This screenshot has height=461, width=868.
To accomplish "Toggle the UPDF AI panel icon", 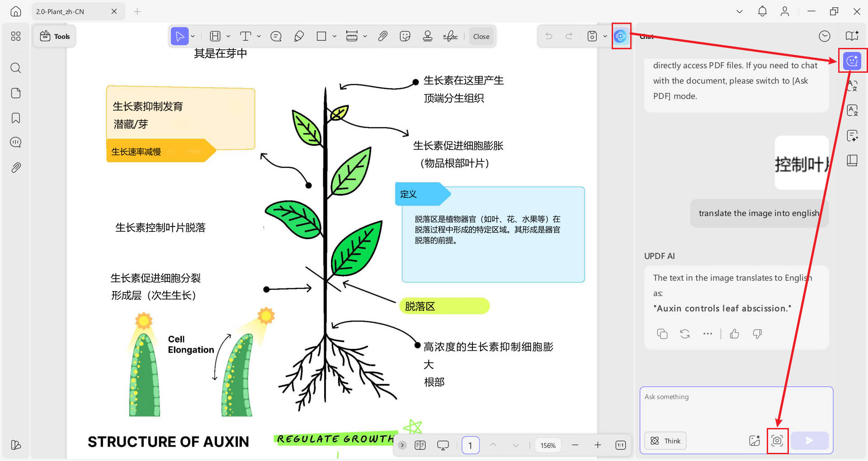I will pos(621,36).
